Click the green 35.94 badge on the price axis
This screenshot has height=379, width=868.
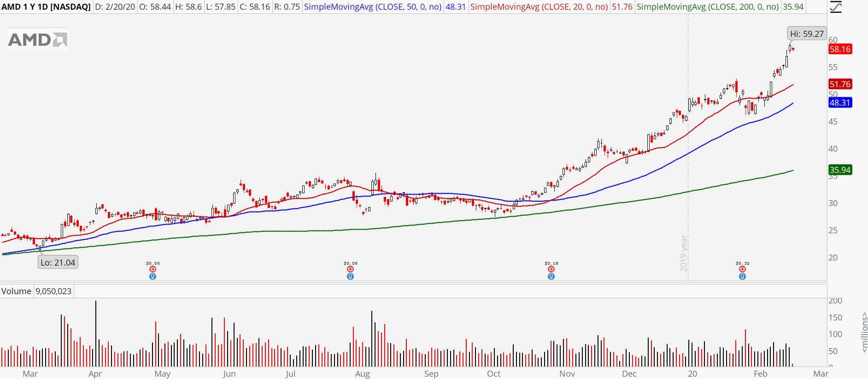[x=840, y=170]
